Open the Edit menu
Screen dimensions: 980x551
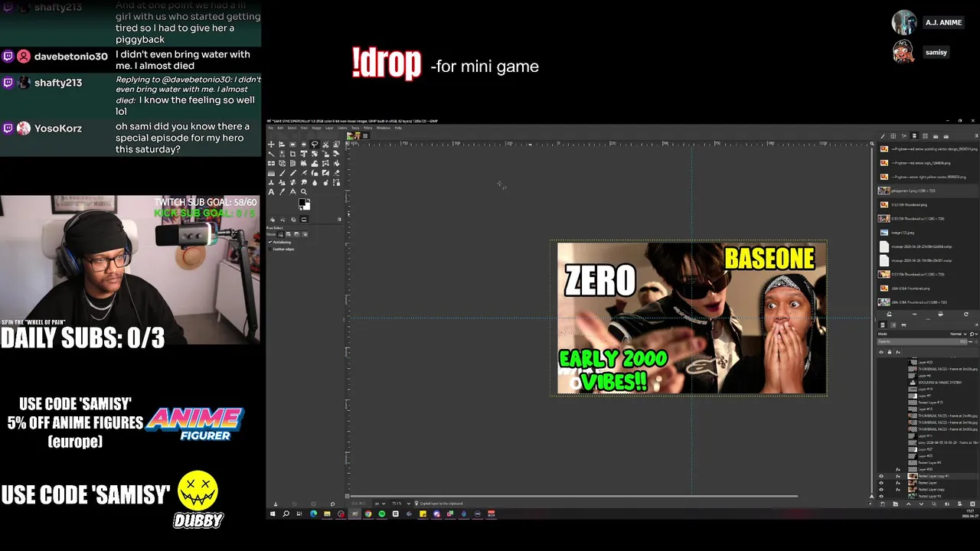(x=280, y=128)
